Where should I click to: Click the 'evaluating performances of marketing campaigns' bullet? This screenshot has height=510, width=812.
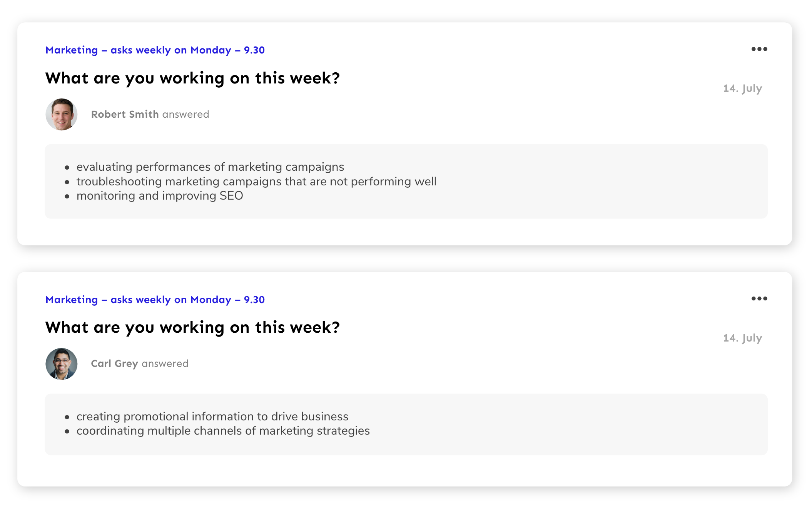(x=210, y=167)
